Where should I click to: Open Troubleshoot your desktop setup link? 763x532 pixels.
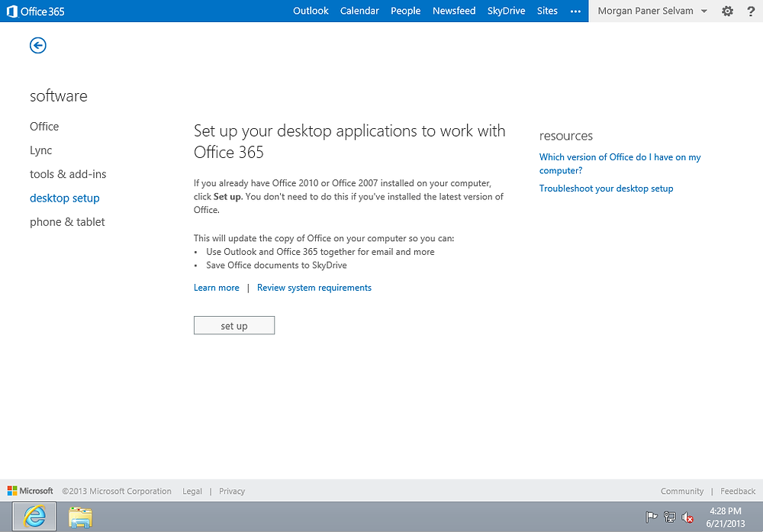pyautogui.click(x=607, y=189)
